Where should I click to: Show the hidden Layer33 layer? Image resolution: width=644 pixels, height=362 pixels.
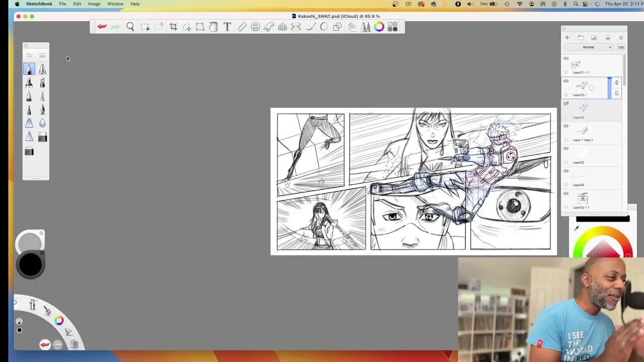[566, 104]
